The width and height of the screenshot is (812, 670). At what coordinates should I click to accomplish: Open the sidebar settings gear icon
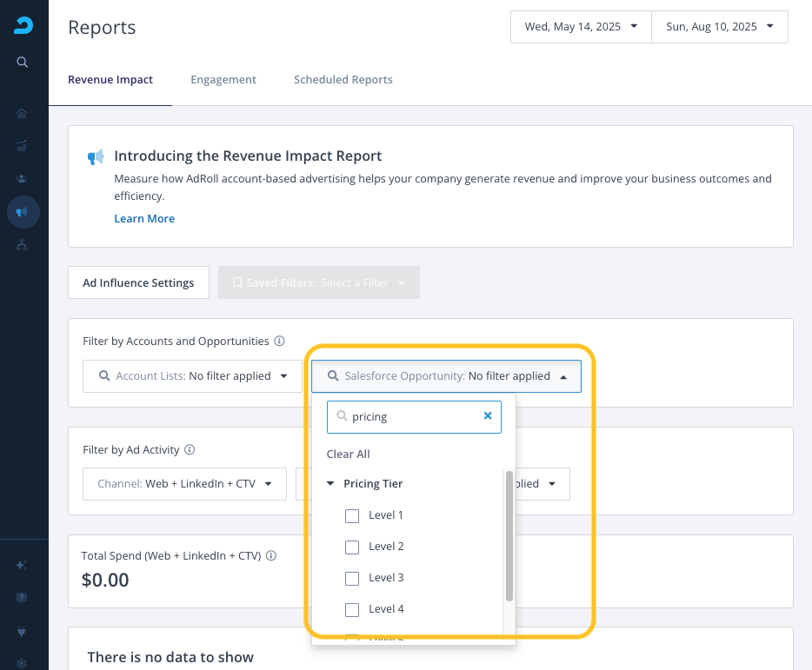point(21,663)
